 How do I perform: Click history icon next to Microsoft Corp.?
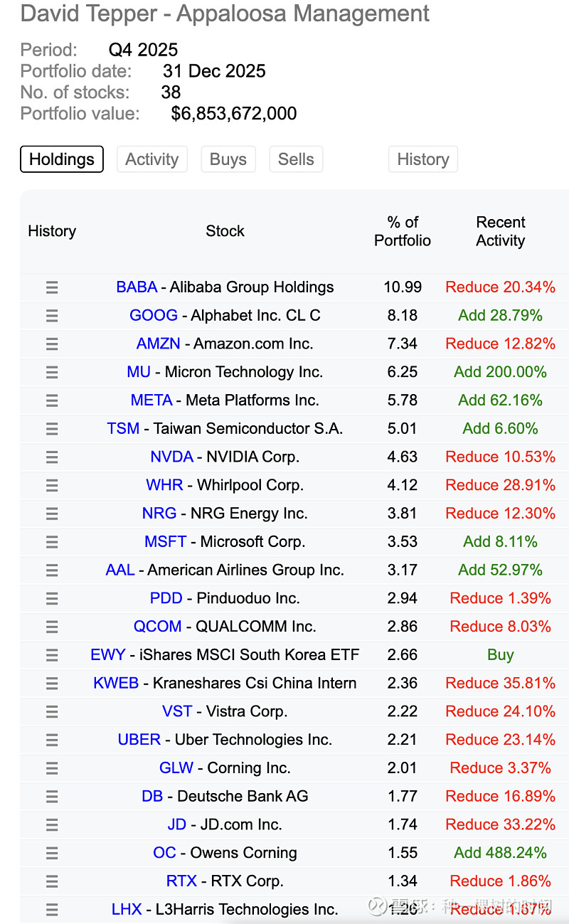[x=52, y=542]
